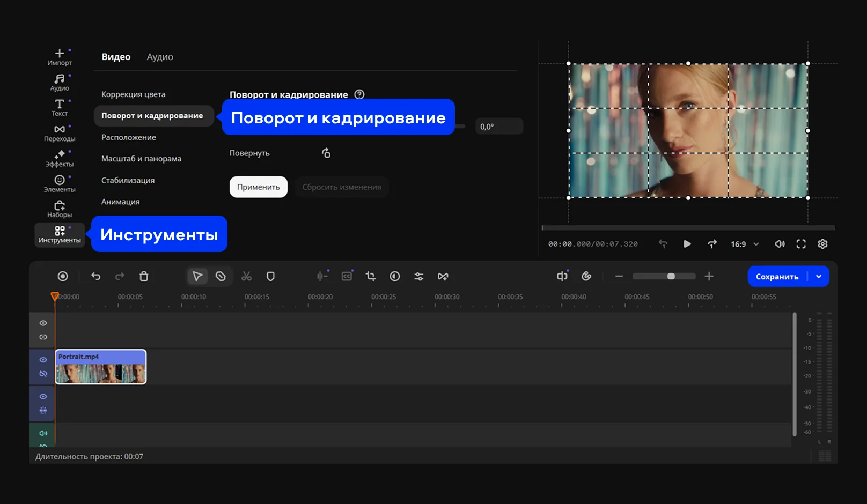
Task: Open the preview settings gear menu
Action: pyautogui.click(x=822, y=244)
